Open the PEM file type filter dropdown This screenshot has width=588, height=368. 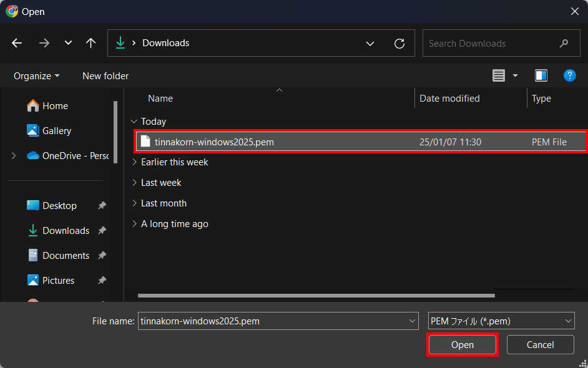tap(501, 321)
